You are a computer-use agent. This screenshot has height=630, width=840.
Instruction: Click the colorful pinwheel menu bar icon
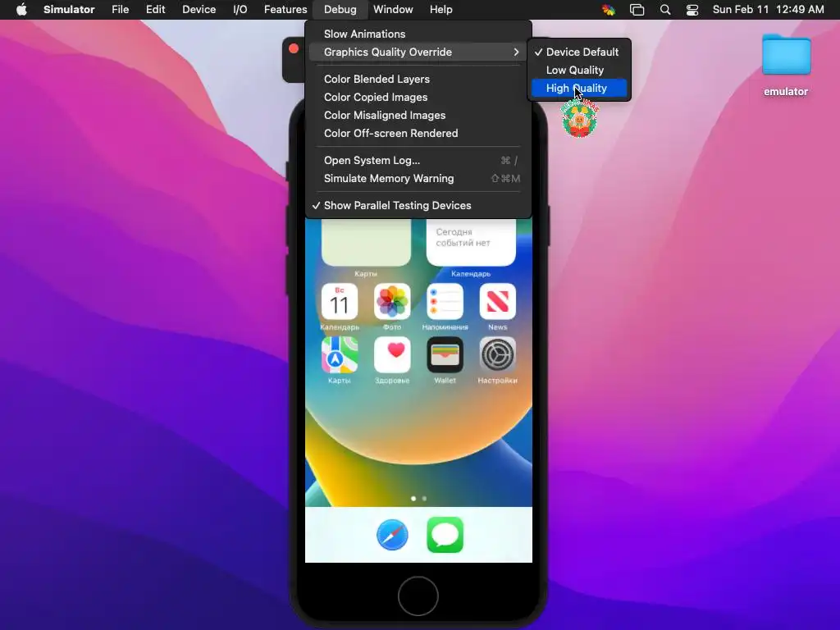(609, 9)
